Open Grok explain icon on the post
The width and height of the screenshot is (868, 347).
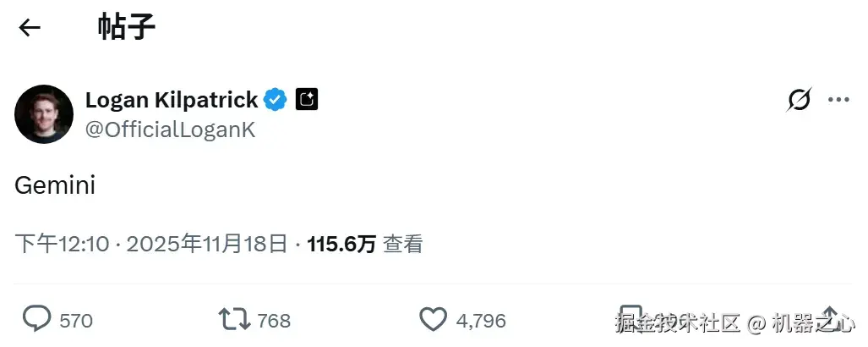tap(798, 100)
